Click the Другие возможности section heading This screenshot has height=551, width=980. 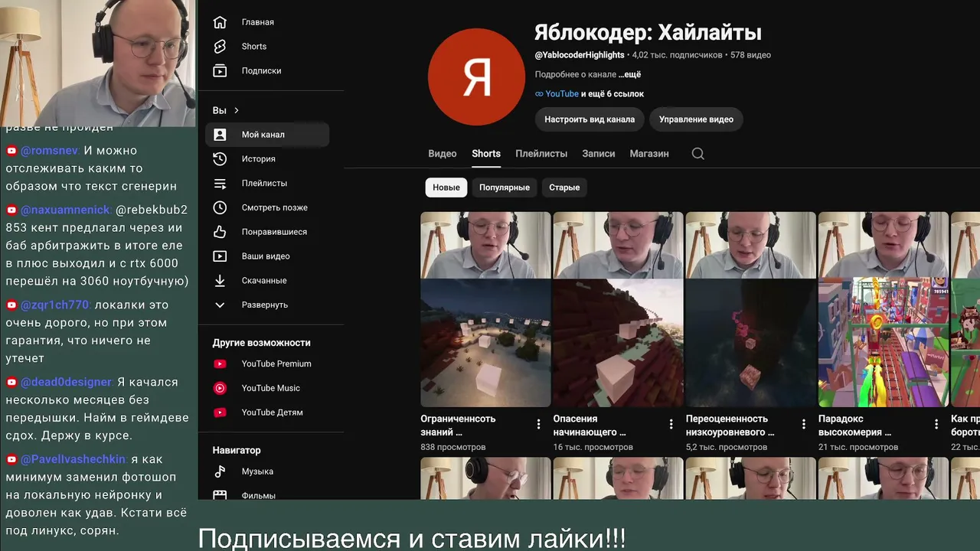(262, 343)
